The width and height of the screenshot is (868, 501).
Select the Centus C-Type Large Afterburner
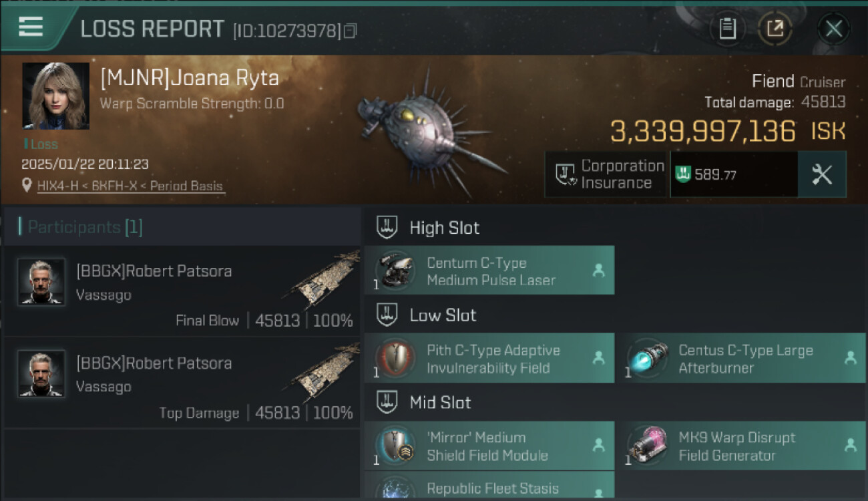pos(740,359)
